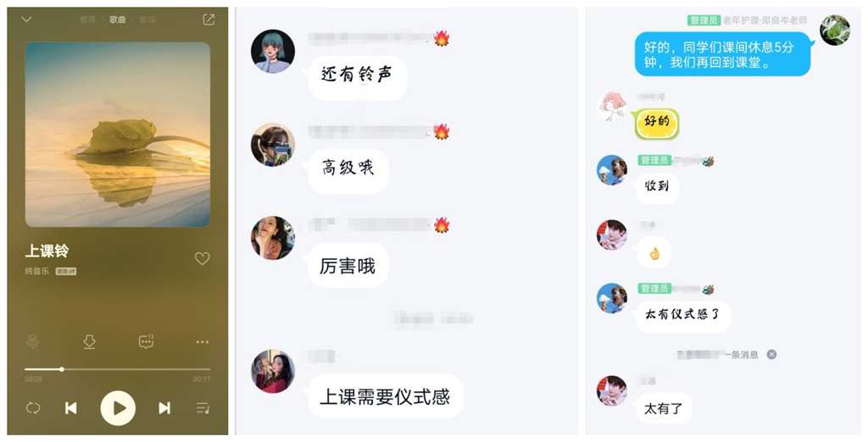Seek on the playback progress bar
The height and width of the screenshot is (442, 868).
pyautogui.click(x=117, y=369)
